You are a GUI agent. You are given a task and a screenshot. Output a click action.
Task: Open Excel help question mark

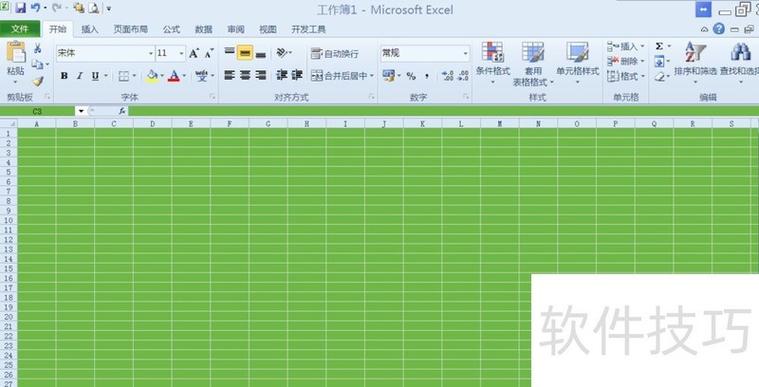pyautogui.click(x=719, y=29)
